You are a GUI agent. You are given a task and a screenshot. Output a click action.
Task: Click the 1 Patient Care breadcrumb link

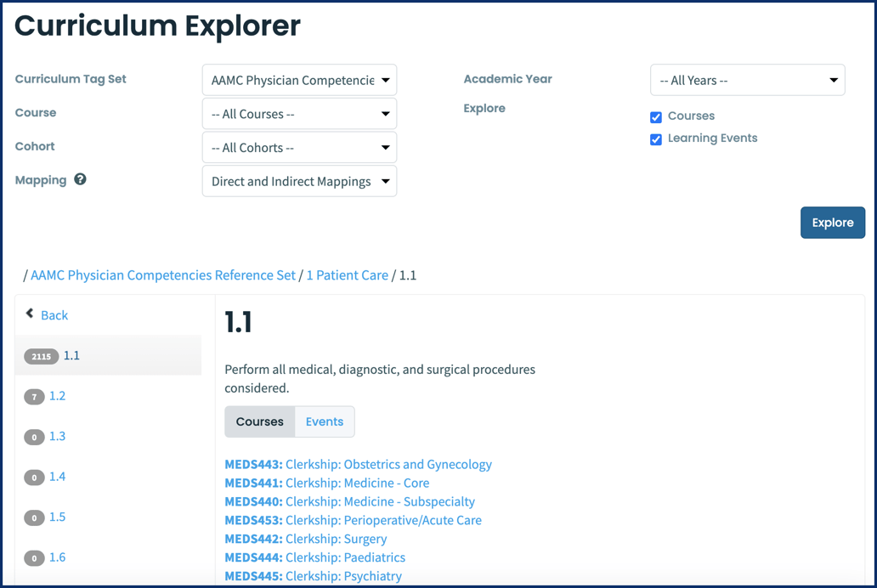click(348, 275)
